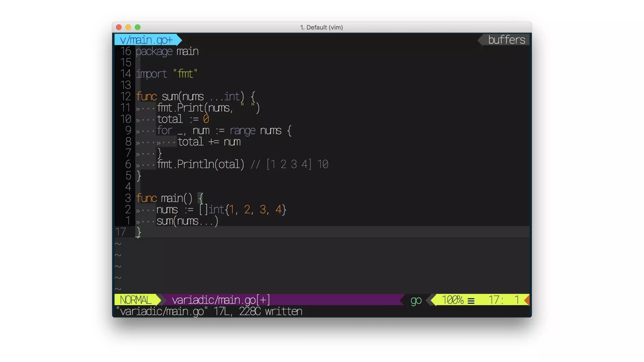Click the yellow minimize window button
This screenshot has height=362, width=644.
tap(128, 27)
